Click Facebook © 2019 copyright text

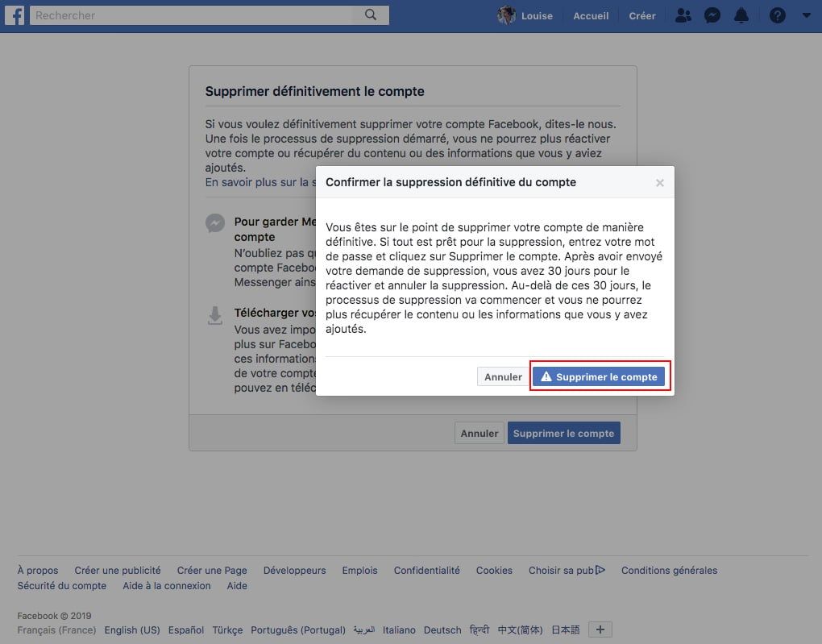coord(54,616)
